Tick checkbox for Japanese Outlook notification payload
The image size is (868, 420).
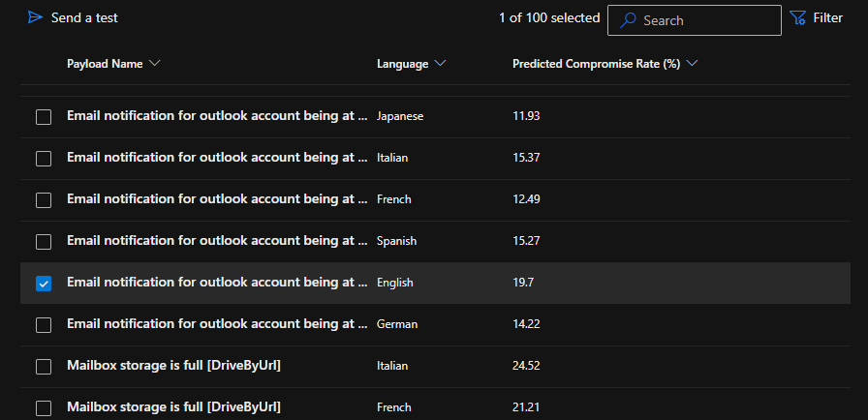pyautogui.click(x=44, y=116)
